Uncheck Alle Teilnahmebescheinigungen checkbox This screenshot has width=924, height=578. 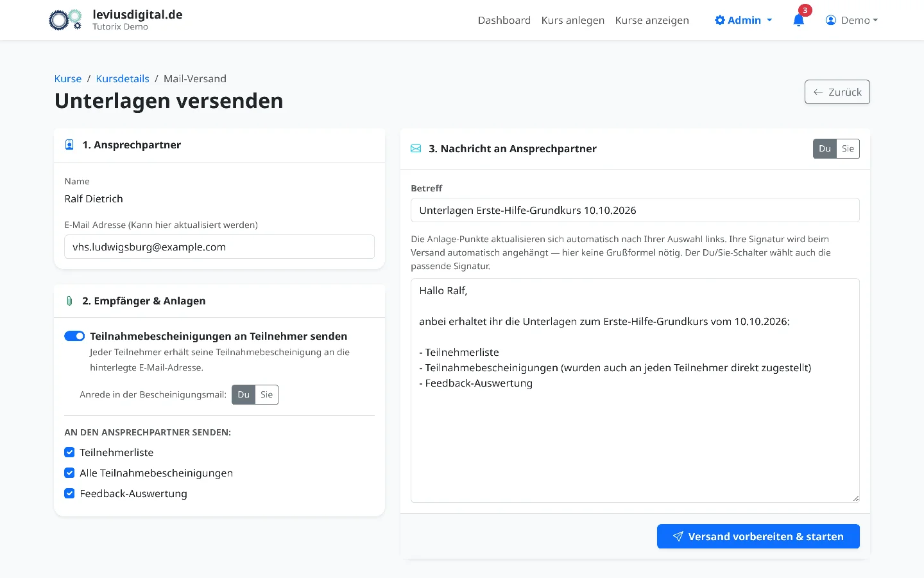pyautogui.click(x=69, y=473)
